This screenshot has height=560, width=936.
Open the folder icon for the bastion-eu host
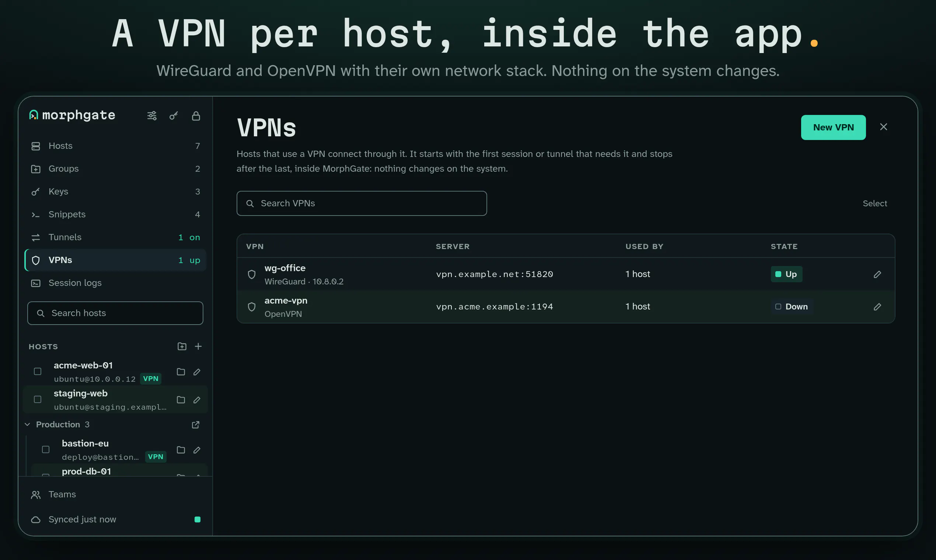[181, 450]
